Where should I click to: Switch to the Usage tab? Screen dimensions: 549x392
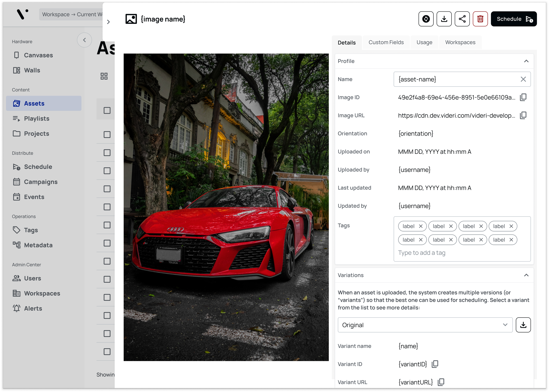424,42
